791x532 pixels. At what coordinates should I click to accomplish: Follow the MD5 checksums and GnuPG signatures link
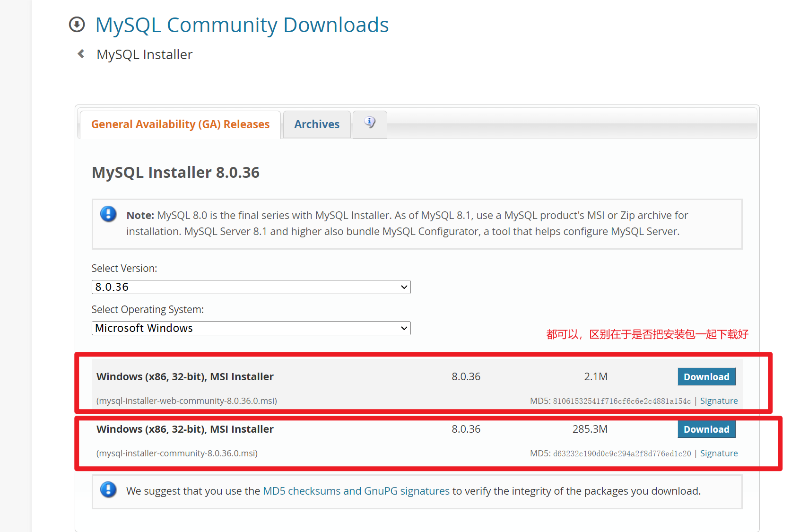(x=356, y=491)
